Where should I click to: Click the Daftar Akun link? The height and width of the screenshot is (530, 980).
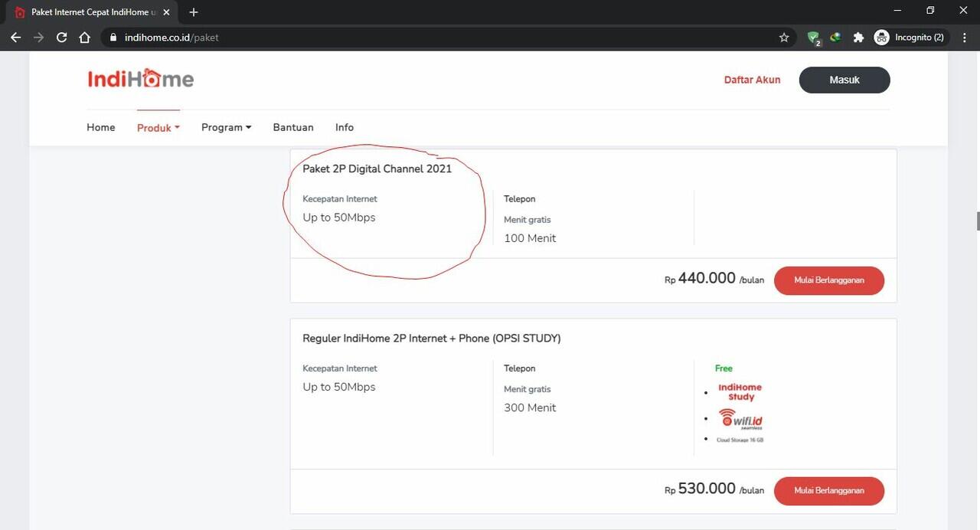point(753,80)
